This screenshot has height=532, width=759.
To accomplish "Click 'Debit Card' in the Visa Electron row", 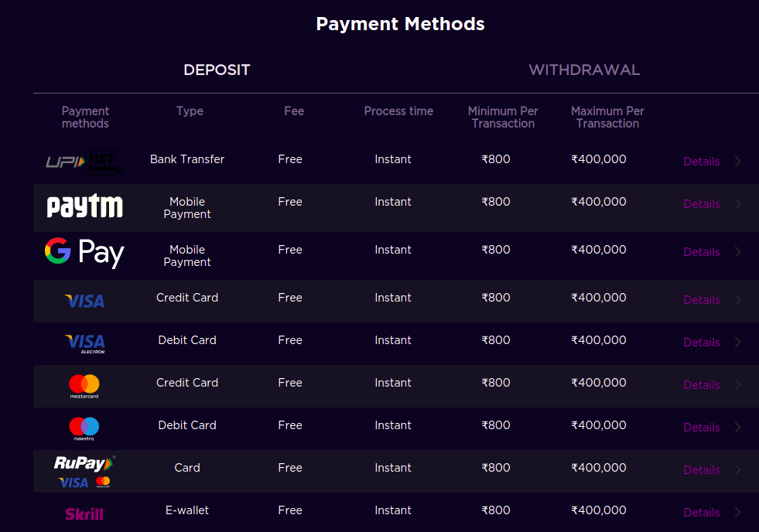I will 187,340.
